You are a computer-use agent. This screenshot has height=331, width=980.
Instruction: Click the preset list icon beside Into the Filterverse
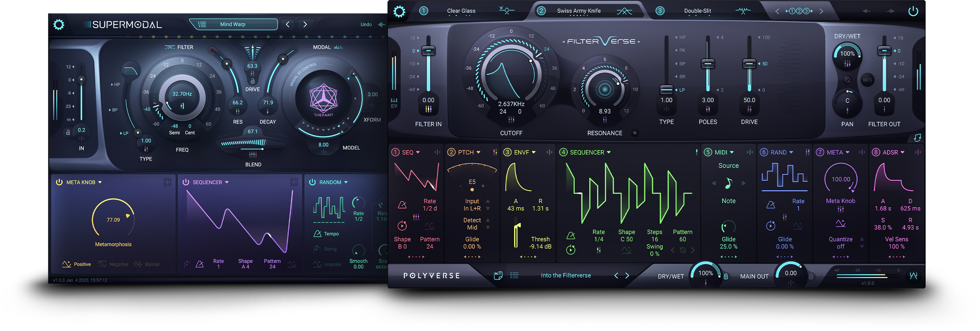[x=514, y=276]
